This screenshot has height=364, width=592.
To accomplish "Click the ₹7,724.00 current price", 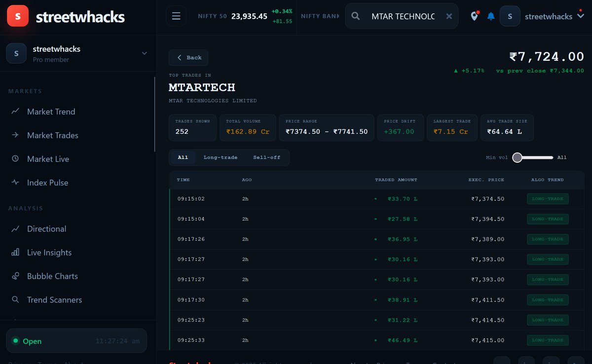I will (547, 57).
